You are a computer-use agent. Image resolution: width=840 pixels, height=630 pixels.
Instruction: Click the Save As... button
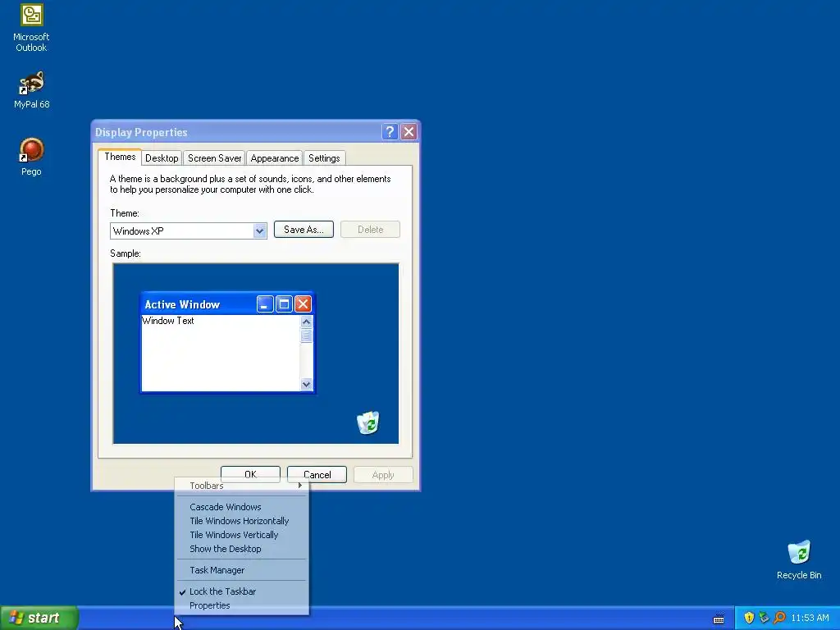[304, 230]
